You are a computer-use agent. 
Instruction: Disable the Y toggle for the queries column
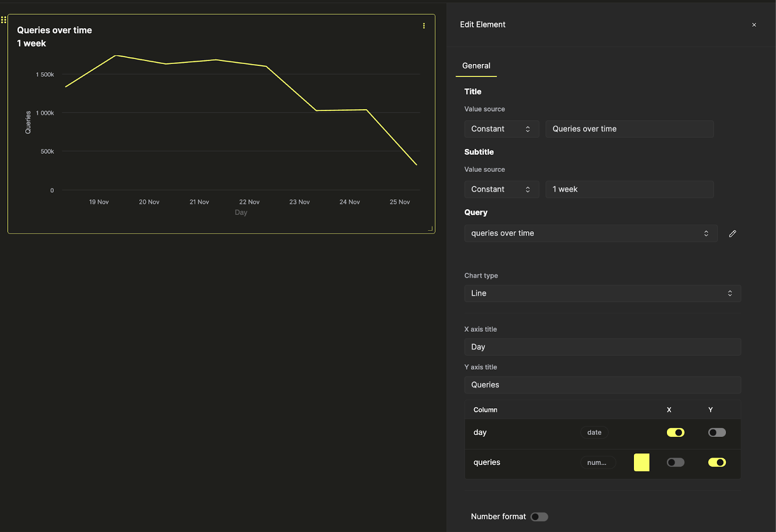coord(717,462)
